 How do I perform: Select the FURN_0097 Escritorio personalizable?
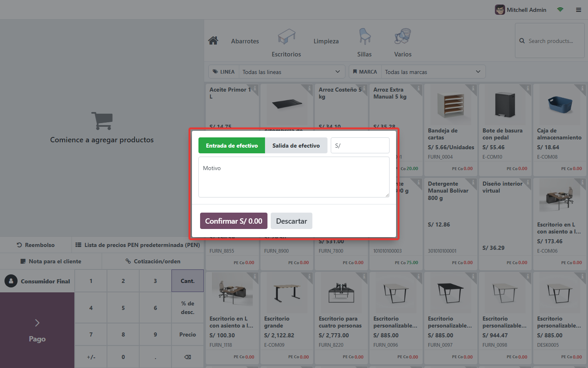click(450, 318)
